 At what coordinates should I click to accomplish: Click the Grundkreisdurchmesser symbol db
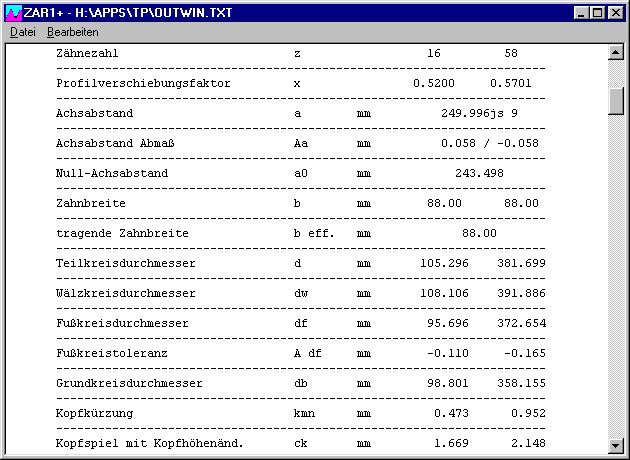pyautogui.click(x=300, y=383)
